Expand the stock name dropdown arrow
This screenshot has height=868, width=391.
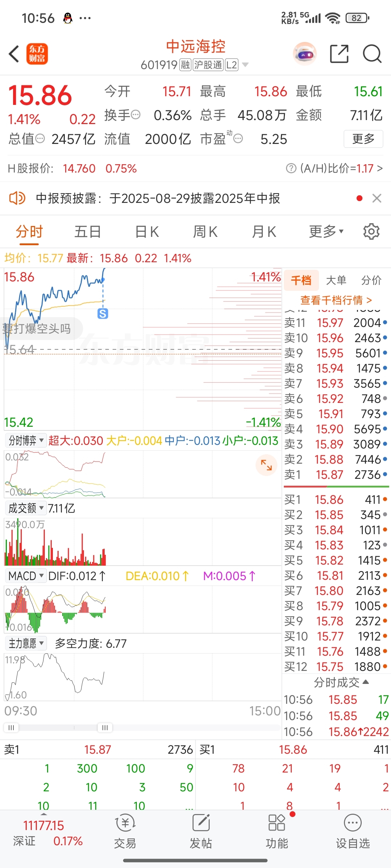(x=245, y=65)
